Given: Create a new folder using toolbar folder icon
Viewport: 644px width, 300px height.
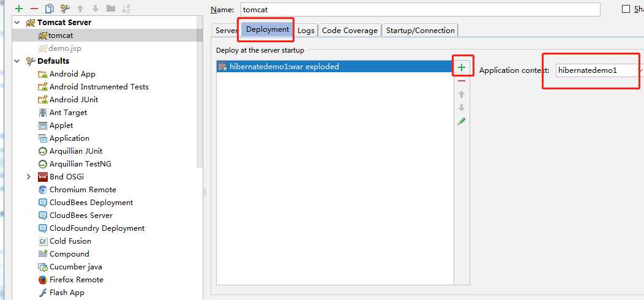Looking at the screenshot, I should coord(110,9).
